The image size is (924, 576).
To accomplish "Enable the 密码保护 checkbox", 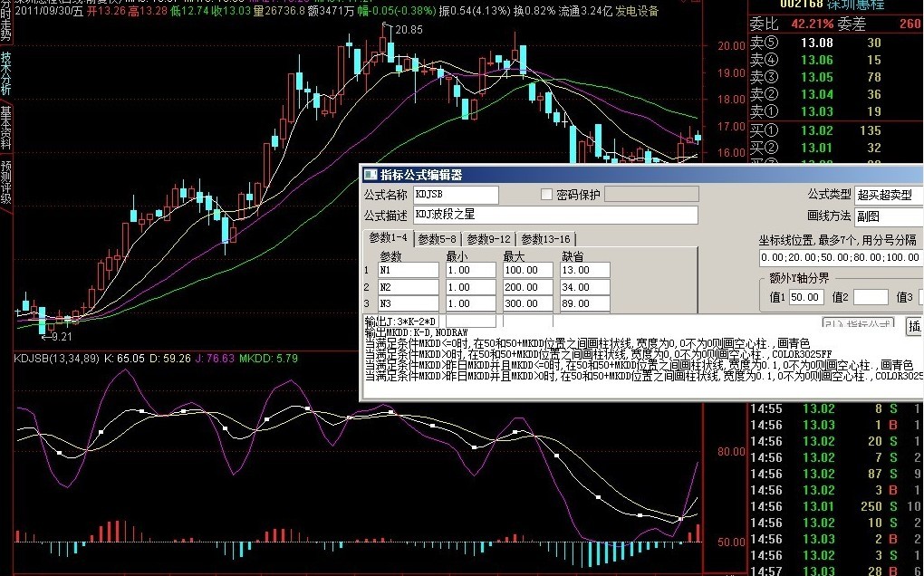I will 546,194.
